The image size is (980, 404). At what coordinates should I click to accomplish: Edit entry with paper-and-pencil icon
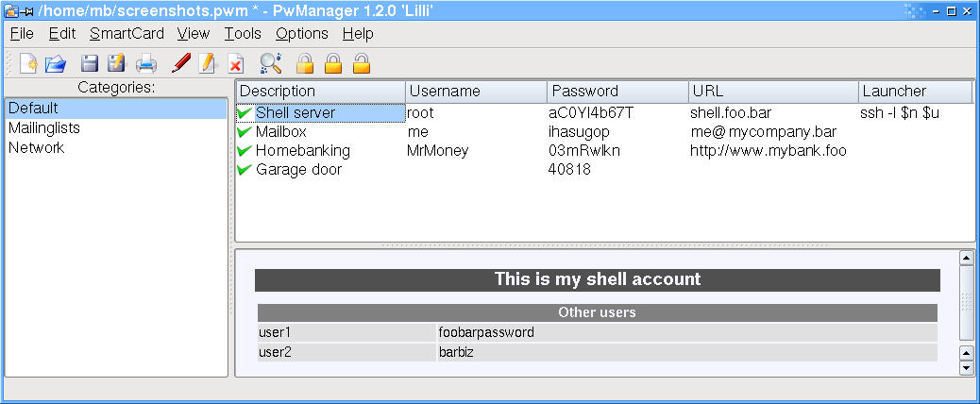point(208,63)
